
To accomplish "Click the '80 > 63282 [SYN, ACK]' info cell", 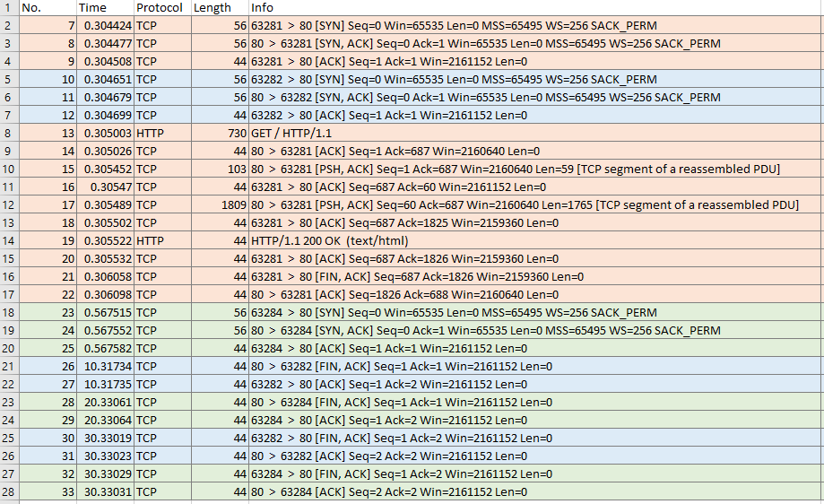I will click(536, 97).
